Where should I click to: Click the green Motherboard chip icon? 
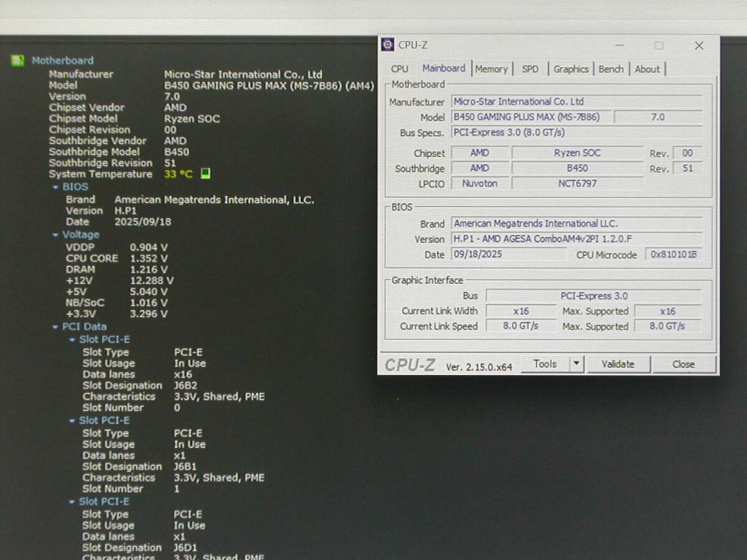point(17,60)
